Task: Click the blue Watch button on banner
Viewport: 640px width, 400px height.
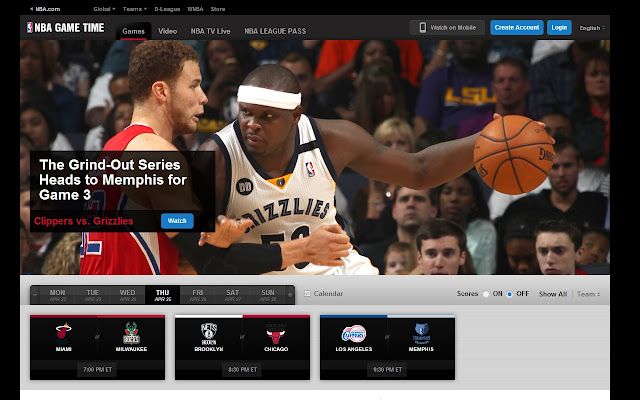Action: [177, 221]
